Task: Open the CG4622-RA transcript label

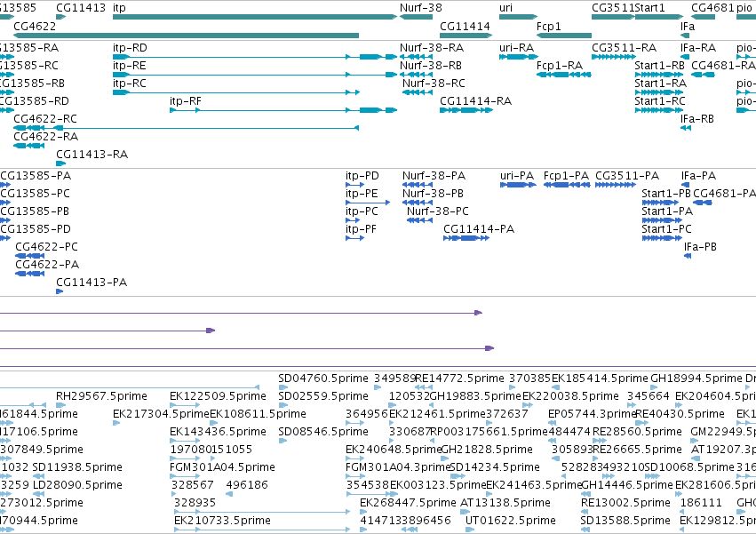Action: [x=46, y=137]
